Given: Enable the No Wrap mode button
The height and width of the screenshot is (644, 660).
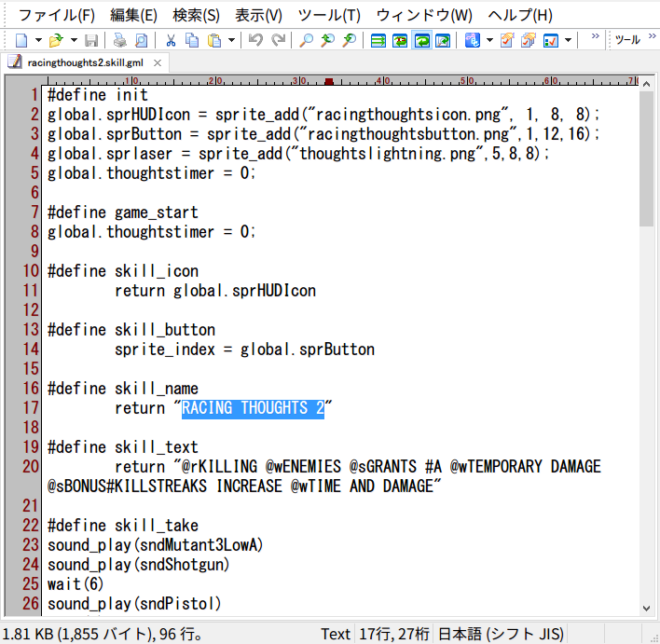Looking at the screenshot, I should (x=378, y=40).
